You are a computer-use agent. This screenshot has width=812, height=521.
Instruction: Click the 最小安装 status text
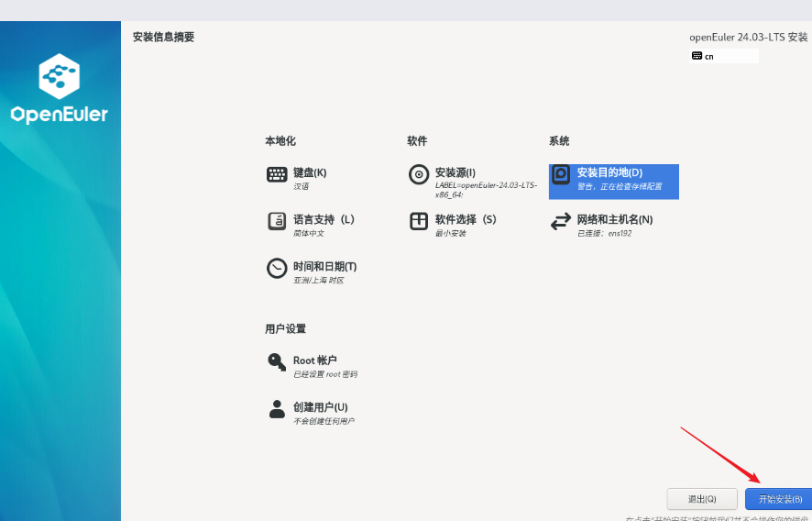pyautogui.click(x=451, y=233)
